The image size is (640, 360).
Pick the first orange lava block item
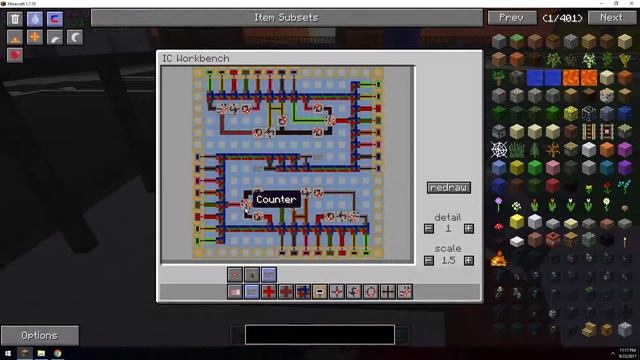(x=571, y=78)
